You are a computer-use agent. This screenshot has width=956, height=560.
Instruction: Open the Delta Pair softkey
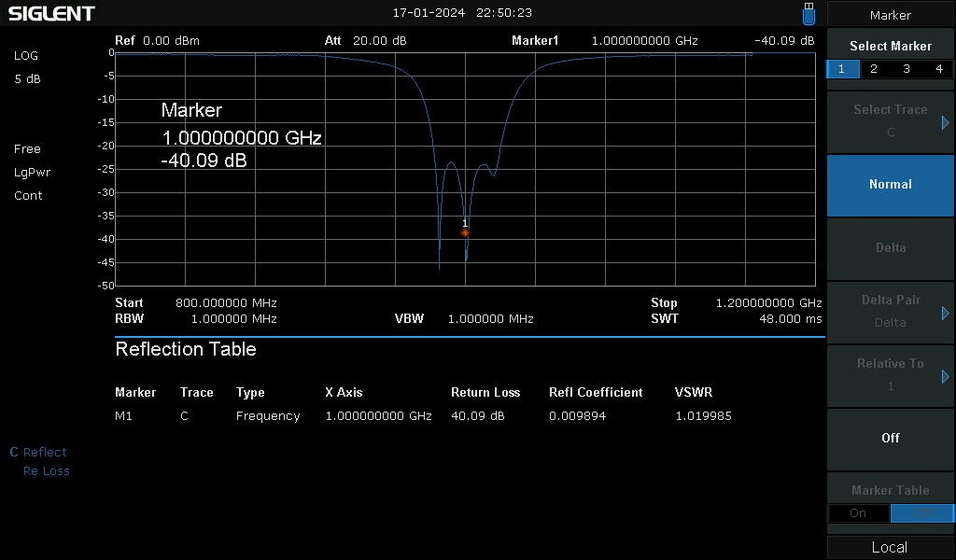[890, 312]
